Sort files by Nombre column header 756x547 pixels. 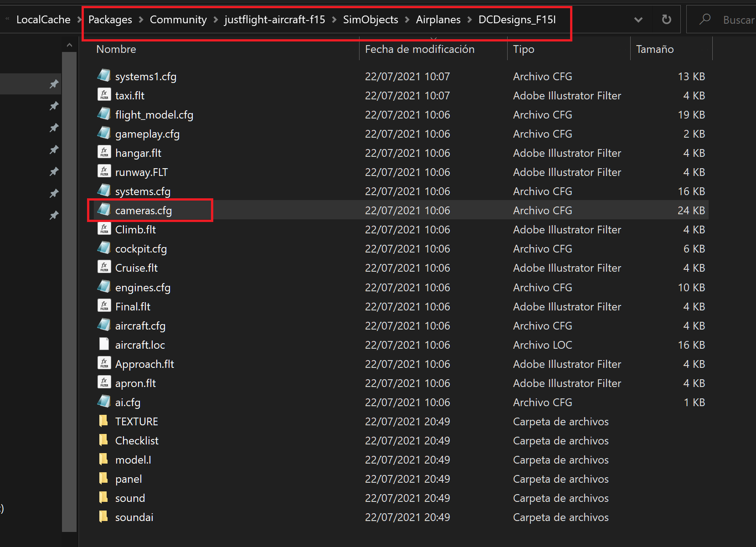116,49
